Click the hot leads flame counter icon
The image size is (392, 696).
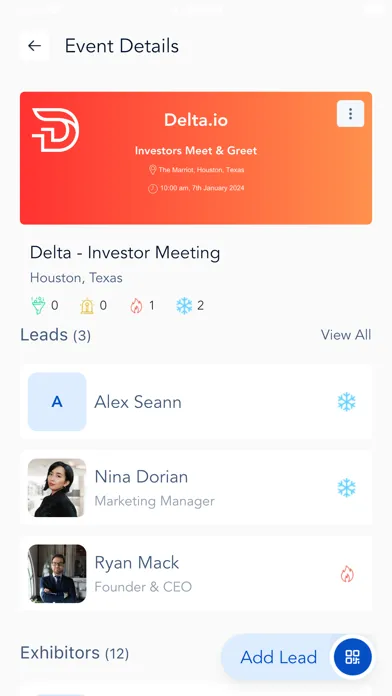(136, 305)
